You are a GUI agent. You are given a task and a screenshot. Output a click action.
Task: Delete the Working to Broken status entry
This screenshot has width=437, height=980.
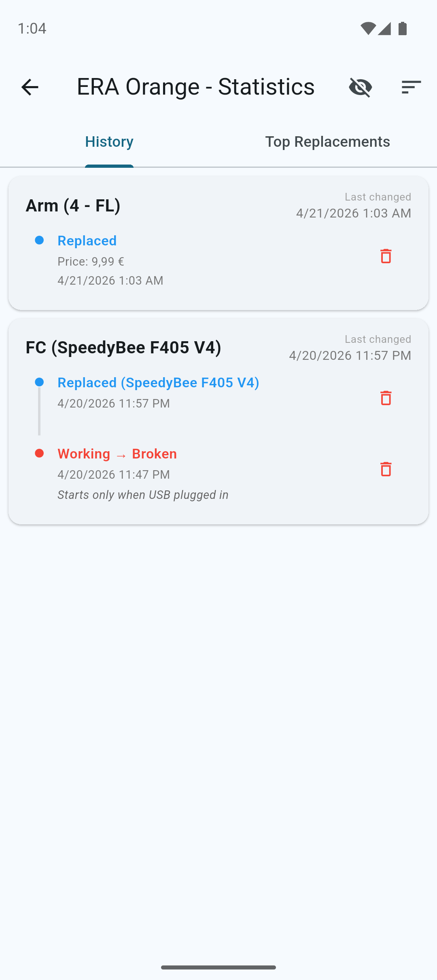pos(385,469)
